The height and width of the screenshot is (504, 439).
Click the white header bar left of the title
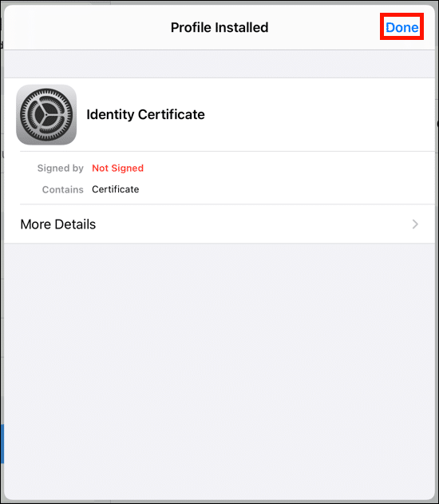coord(87,27)
